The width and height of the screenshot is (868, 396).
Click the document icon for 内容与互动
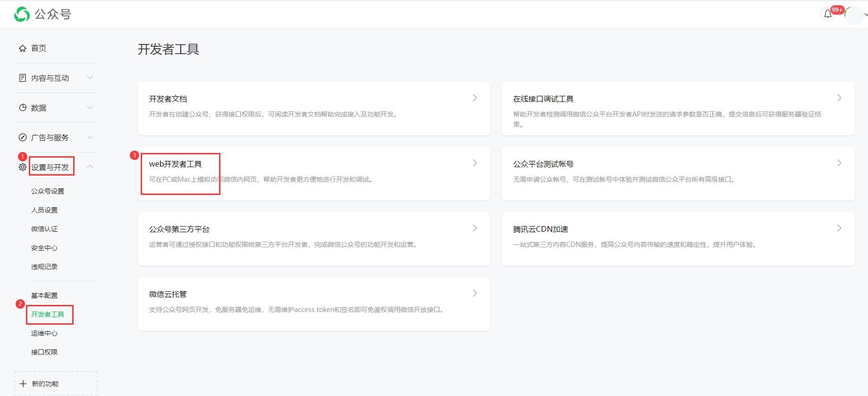click(x=23, y=78)
